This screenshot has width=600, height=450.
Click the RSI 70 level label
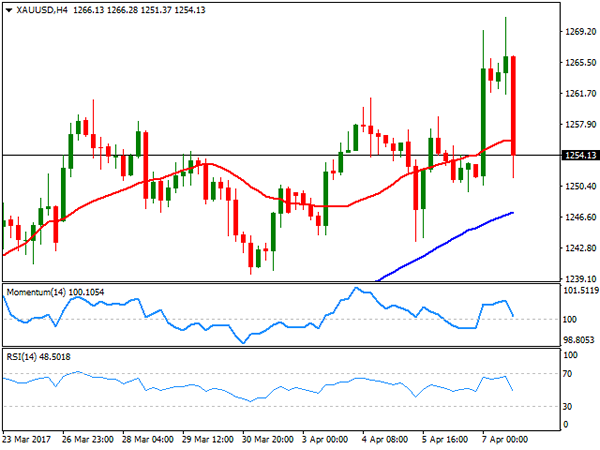coord(567,373)
